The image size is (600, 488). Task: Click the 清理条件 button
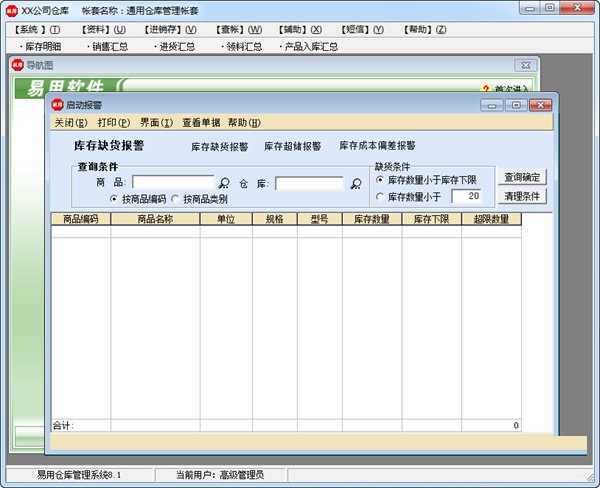[x=522, y=196]
